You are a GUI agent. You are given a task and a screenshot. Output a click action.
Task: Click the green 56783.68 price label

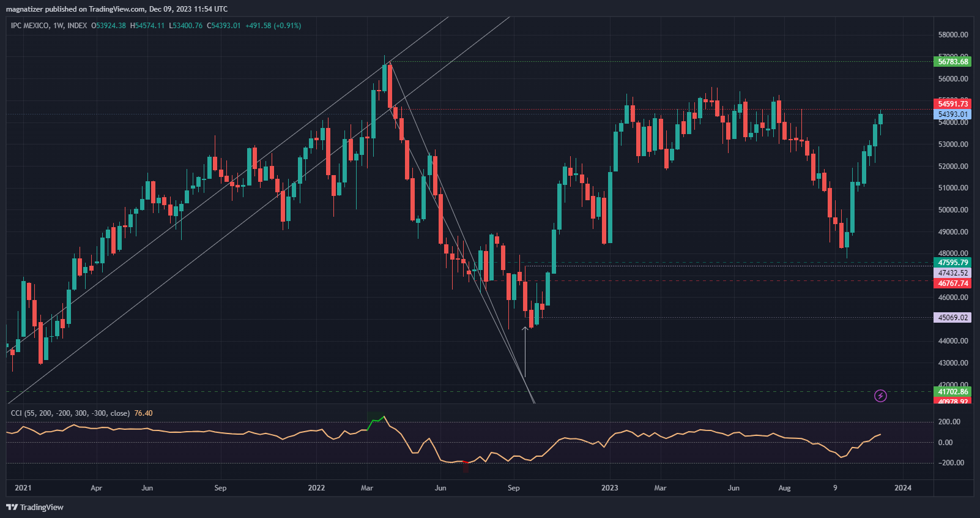[953, 62]
